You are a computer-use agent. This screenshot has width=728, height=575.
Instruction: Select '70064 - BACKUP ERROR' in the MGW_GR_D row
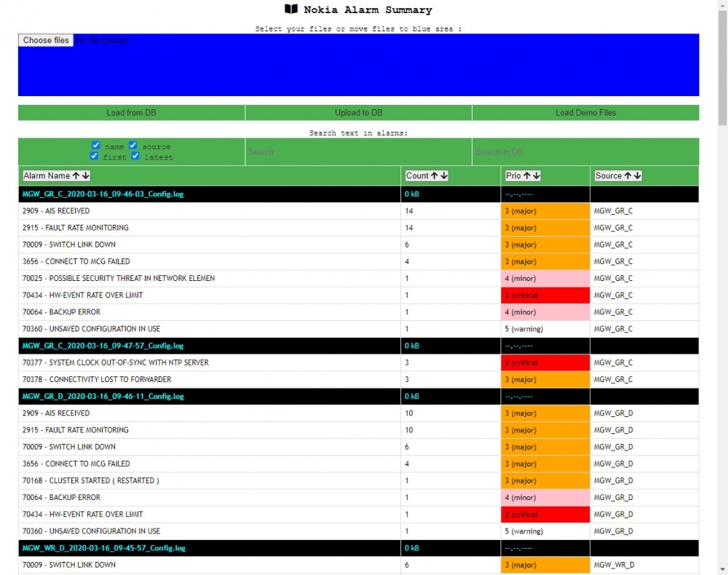point(61,498)
